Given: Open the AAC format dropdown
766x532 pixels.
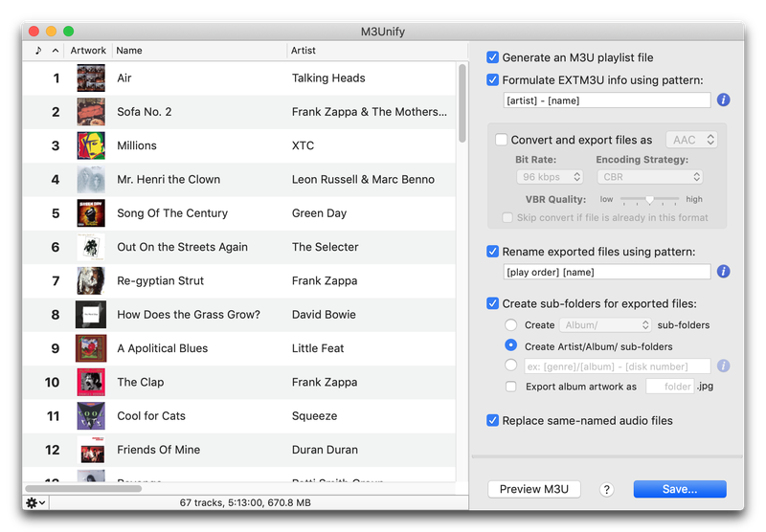Looking at the screenshot, I should click(x=691, y=140).
